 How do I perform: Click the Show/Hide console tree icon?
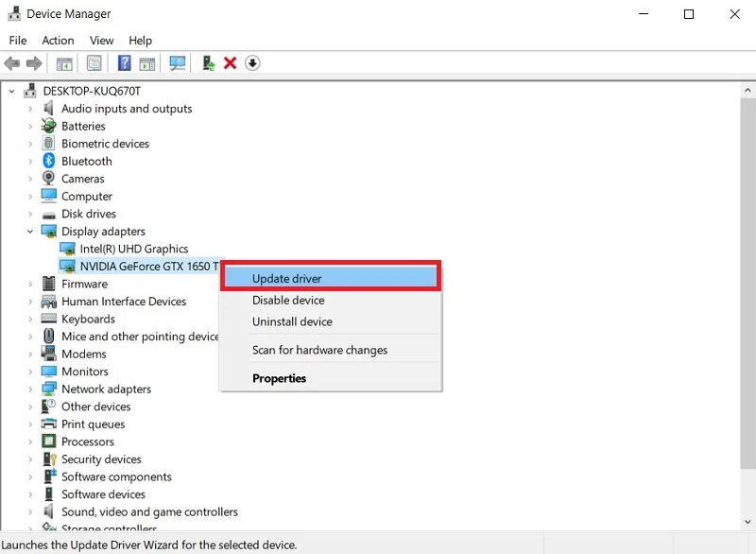(x=64, y=63)
